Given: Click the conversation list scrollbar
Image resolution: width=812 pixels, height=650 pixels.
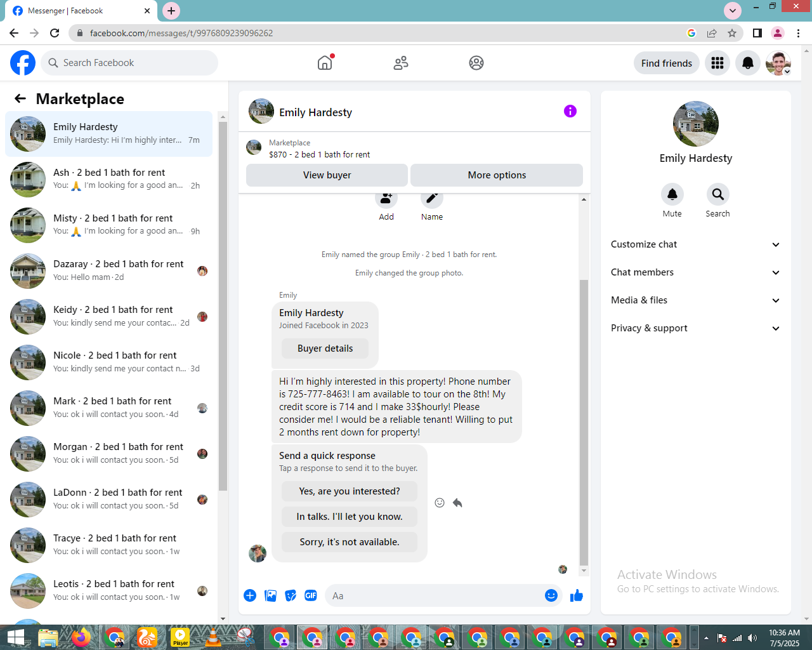Looking at the screenshot, I should pos(223,305).
